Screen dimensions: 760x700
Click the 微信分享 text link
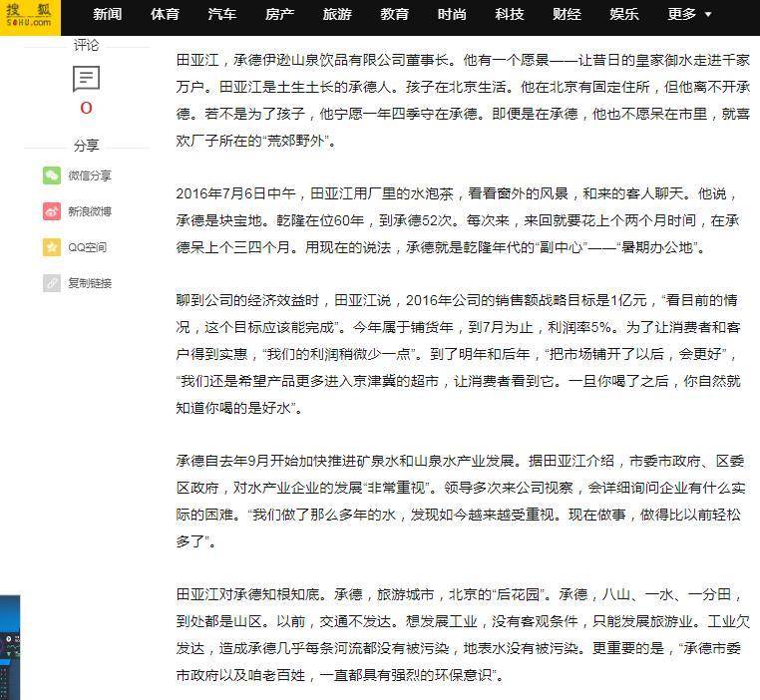point(90,175)
